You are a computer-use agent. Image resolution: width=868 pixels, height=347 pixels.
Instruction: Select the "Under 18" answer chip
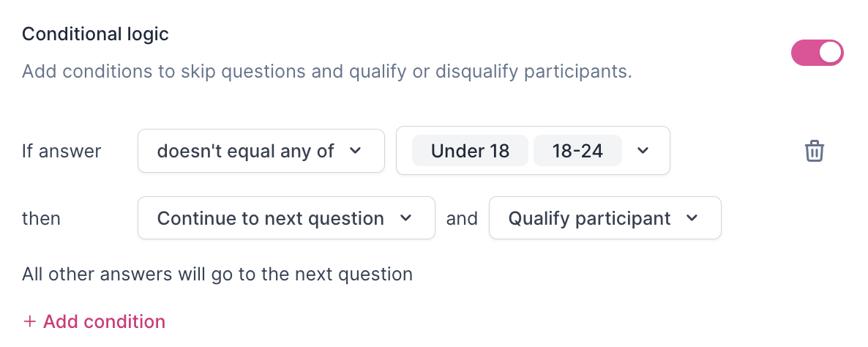coord(470,151)
